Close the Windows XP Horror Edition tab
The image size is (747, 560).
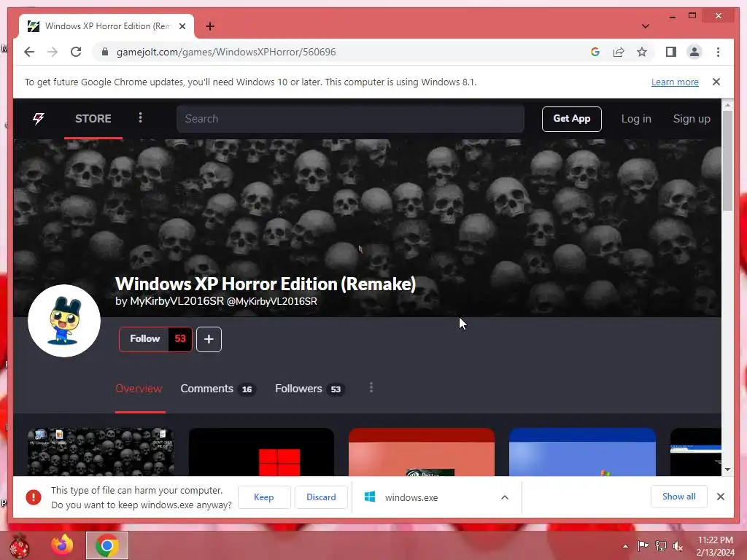coord(182,26)
